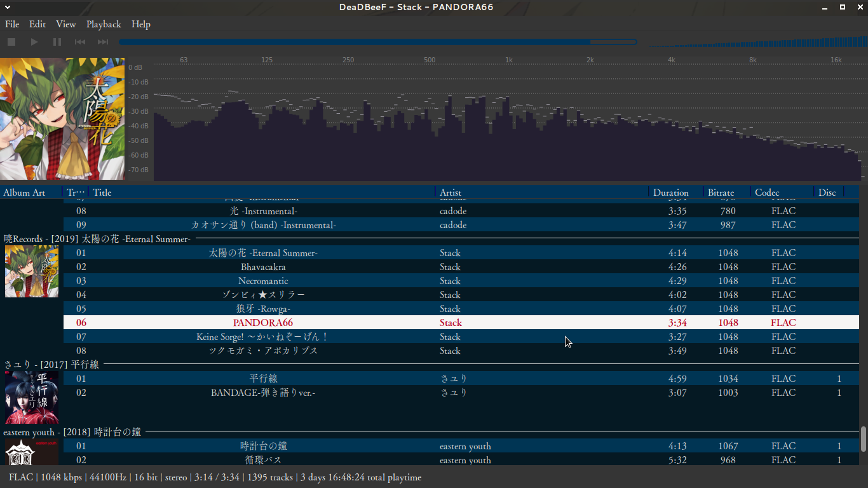Screen dimensions: 868x488
Task: Open the View menu
Action: pyautogui.click(x=65, y=24)
